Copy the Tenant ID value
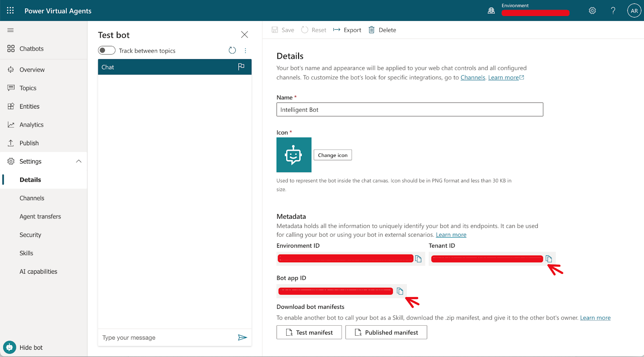 549,259
